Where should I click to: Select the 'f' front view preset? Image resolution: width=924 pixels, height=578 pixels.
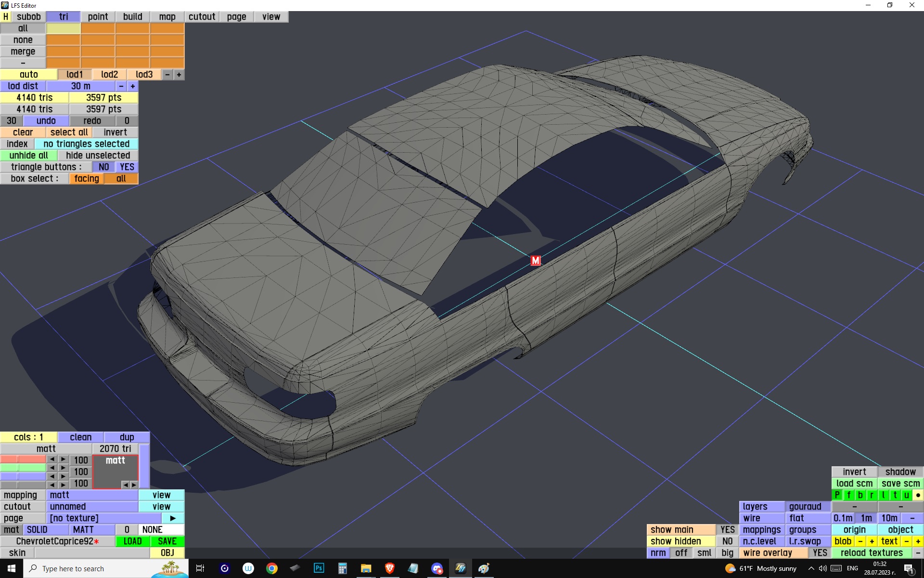[848, 495]
